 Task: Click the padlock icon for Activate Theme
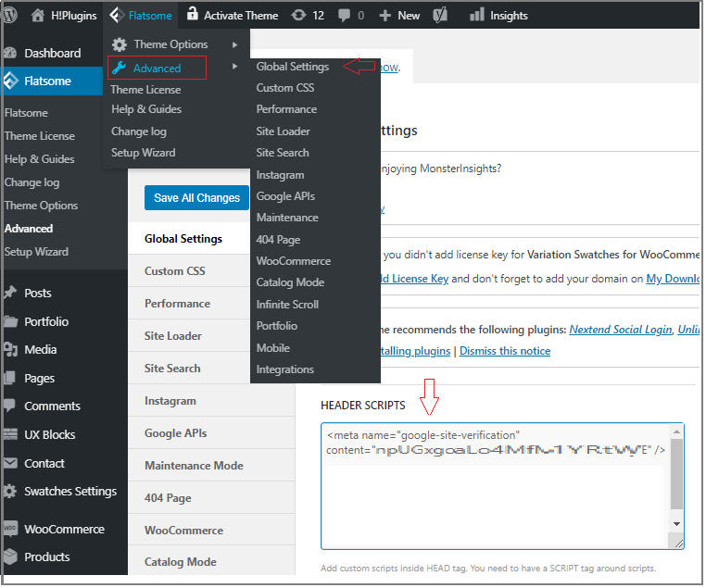pos(193,14)
